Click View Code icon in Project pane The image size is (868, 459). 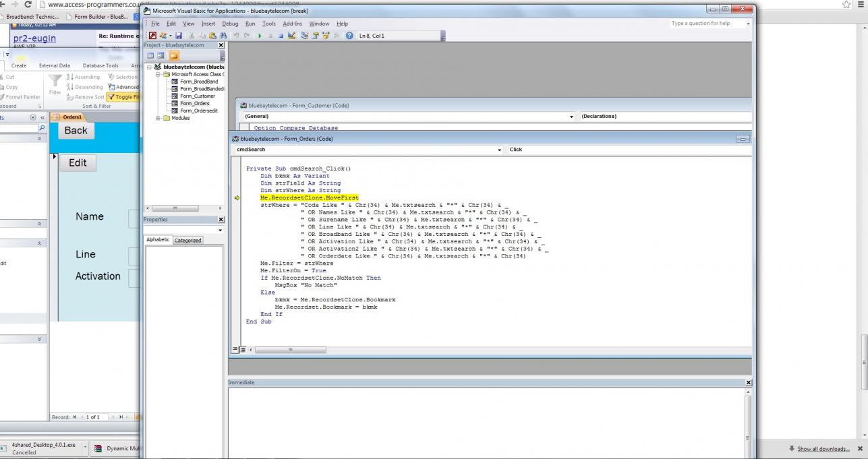(150, 56)
